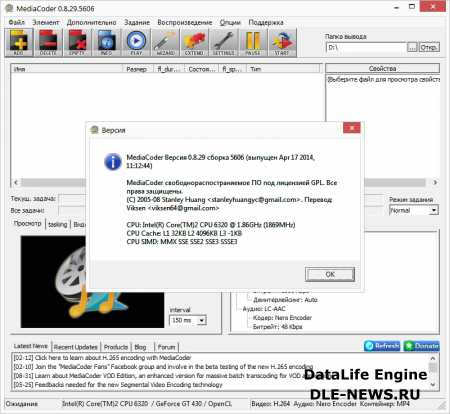450x414 pixels.
Task: Select the Аудио: LC-AAC tree item
Action: (264, 309)
